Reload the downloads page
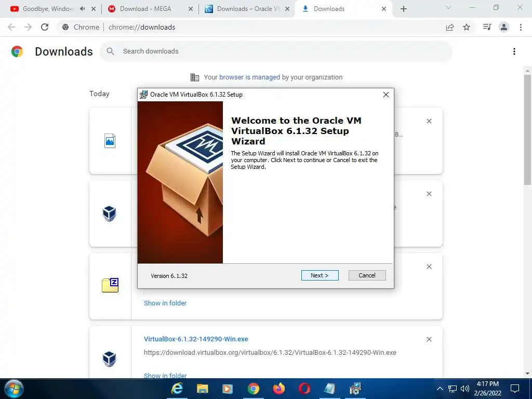The image size is (532, 399). click(45, 27)
